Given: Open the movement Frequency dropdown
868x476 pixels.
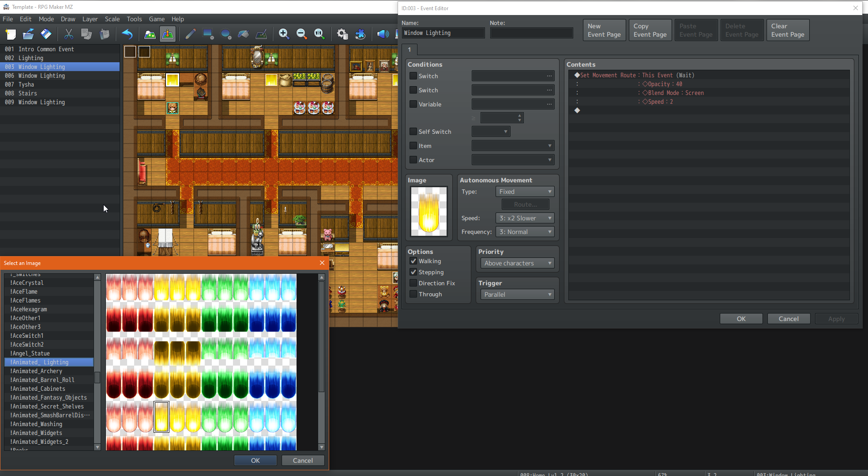Looking at the screenshot, I should (525, 232).
